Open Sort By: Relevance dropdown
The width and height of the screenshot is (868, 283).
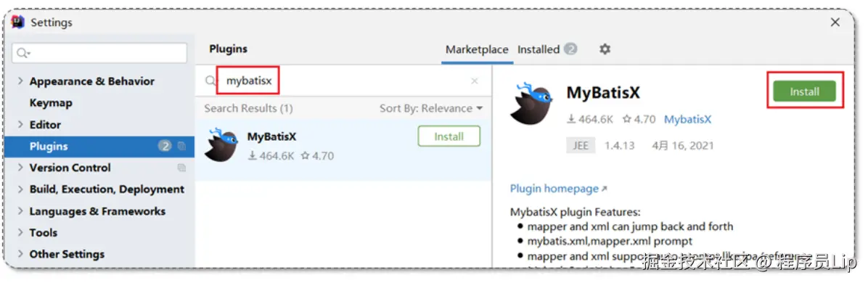[x=431, y=109]
